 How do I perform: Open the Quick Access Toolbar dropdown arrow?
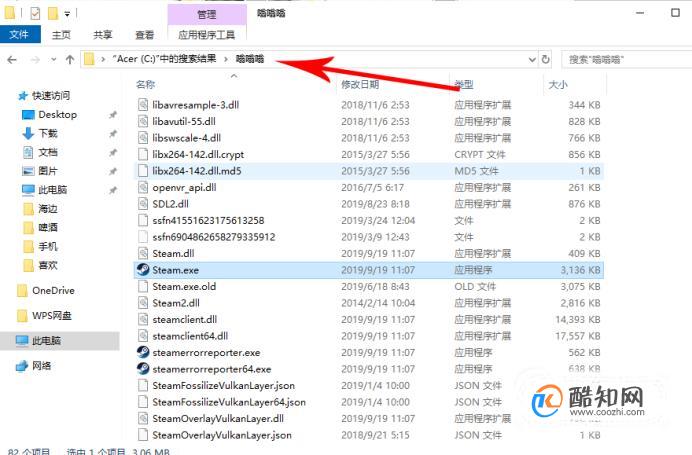coord(67,14)
